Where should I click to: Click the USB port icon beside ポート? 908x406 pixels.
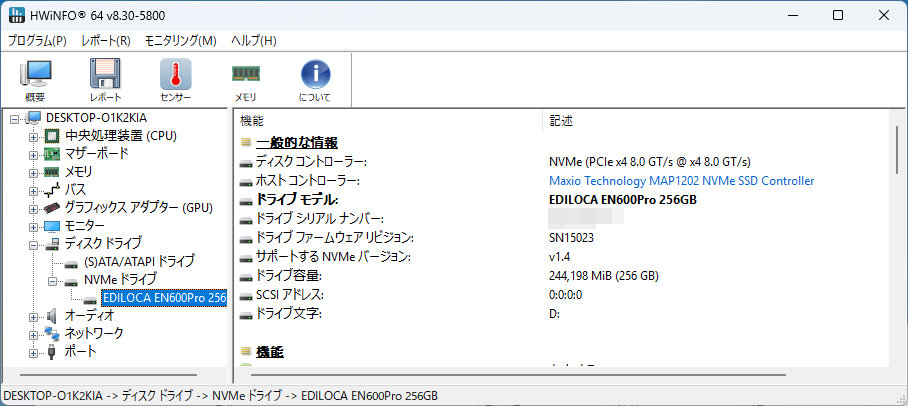pos(52,352)
